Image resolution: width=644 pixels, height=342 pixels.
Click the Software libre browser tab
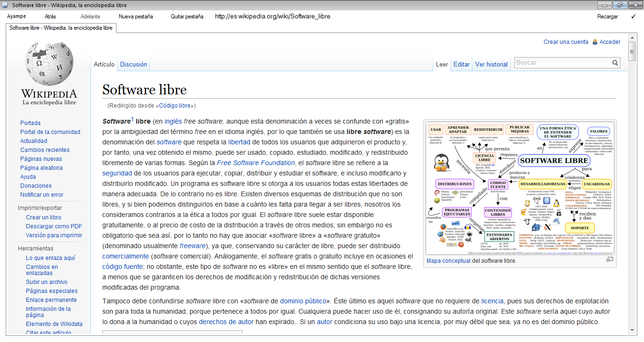(60, 28)
